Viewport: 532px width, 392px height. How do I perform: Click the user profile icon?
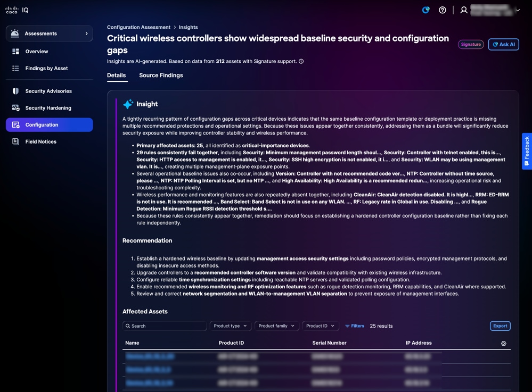pos(463,10)
